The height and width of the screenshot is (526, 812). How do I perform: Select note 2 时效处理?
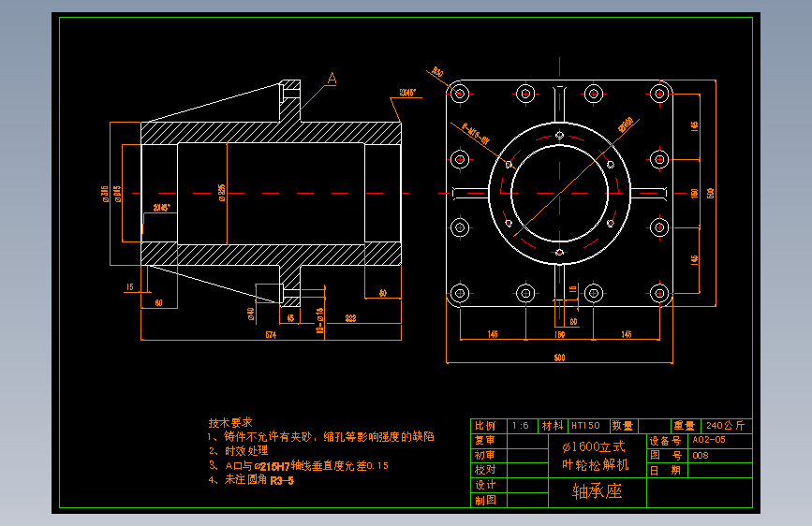tap(239, 451)
